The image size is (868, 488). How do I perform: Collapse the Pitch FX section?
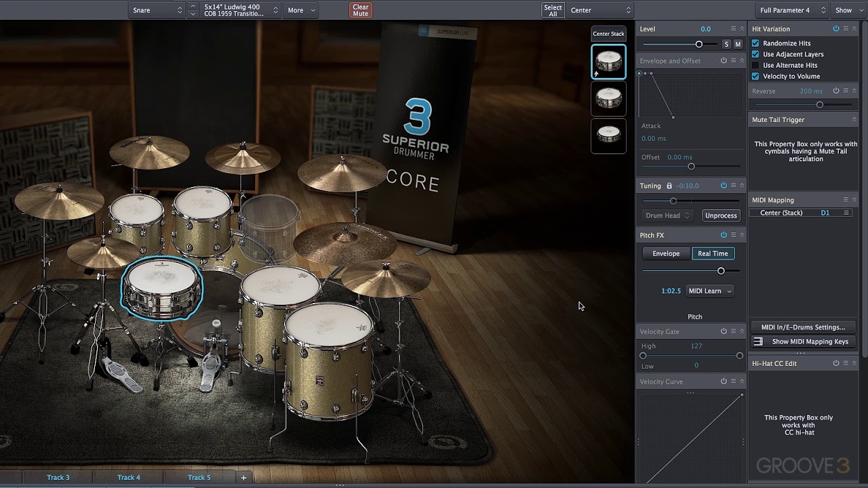(742, 235)
